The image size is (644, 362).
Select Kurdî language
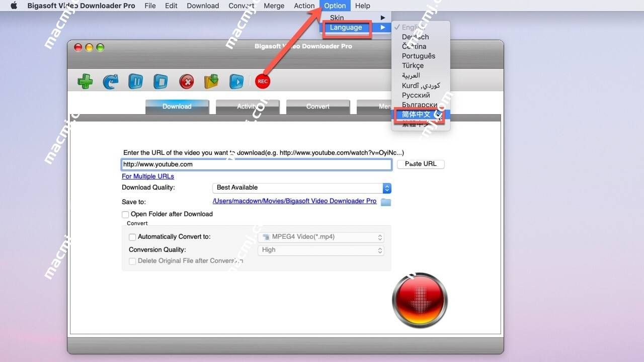pyautogui.click(x=421, y=85)
